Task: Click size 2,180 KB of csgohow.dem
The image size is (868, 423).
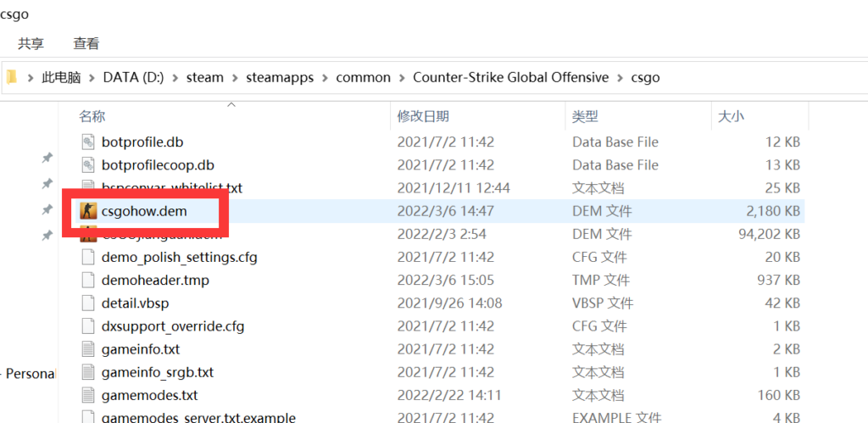Action: click(773, 211)
